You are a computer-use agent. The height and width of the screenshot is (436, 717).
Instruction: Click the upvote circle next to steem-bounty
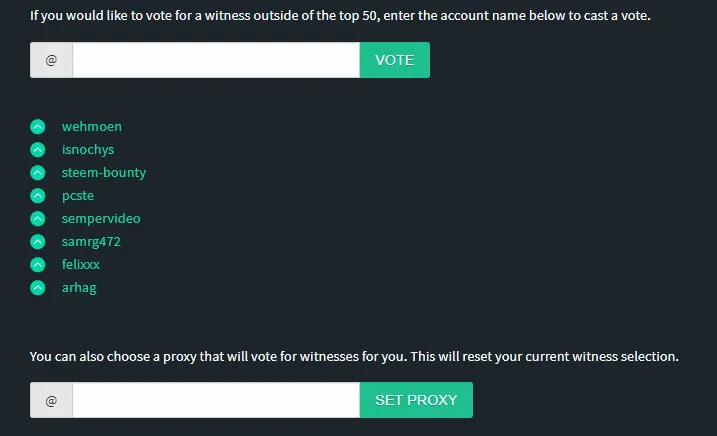coord(37,172)
